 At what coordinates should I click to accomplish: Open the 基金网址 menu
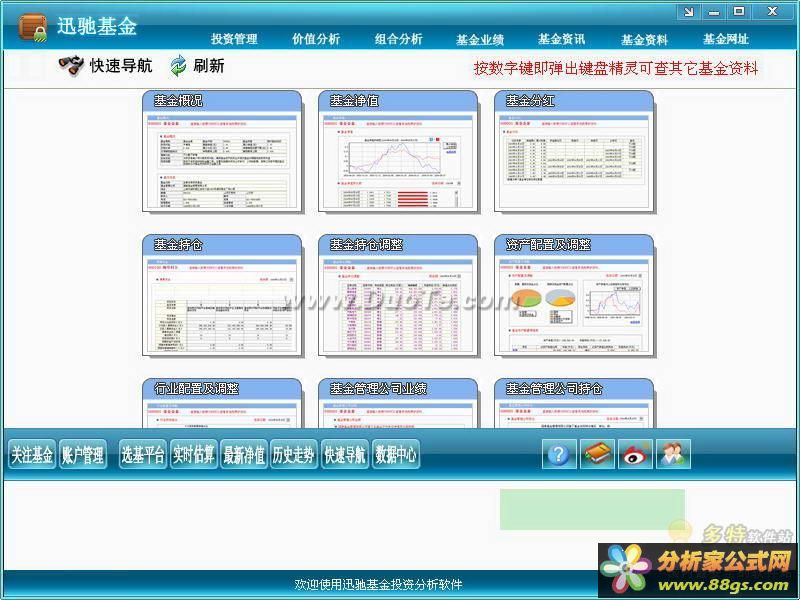pyautogui.click(x=726, y=39)
